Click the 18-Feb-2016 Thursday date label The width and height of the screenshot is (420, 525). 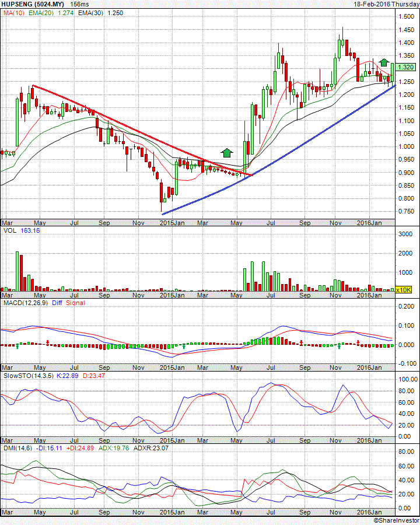point(387,4)
